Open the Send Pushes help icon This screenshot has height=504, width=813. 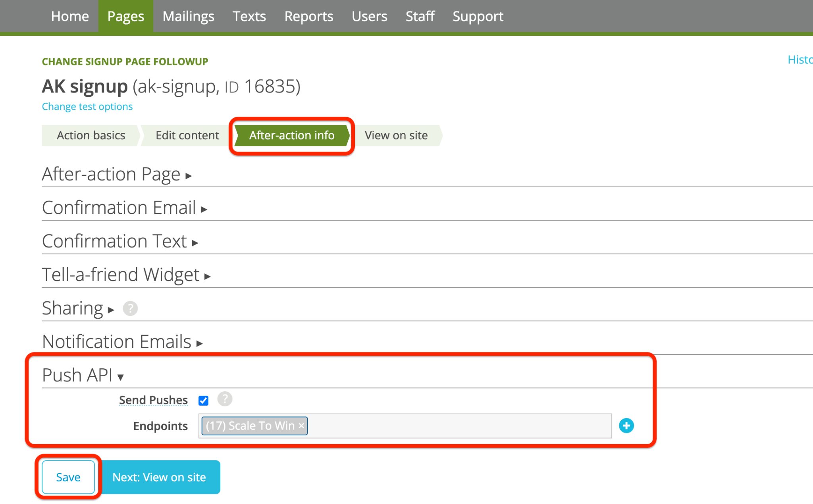(x=225, y=399)
